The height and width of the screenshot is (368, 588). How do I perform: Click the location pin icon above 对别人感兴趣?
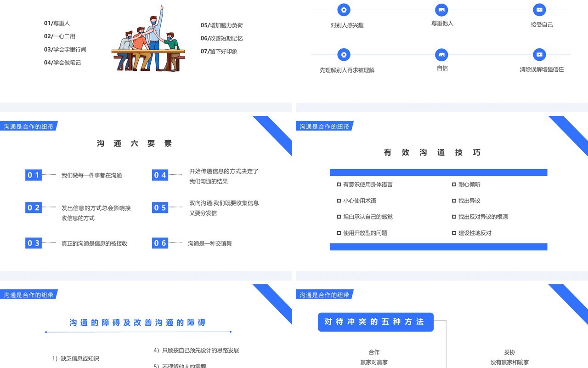point(344,10)
